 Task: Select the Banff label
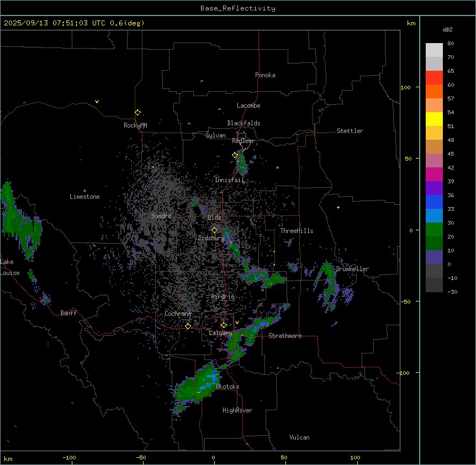(x=68, y=313)
